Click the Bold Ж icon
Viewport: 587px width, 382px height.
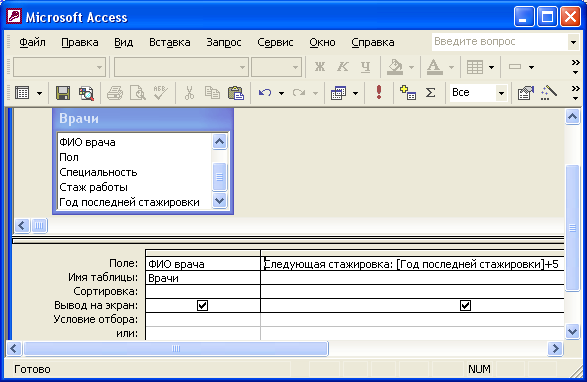[x=320, y=67]
